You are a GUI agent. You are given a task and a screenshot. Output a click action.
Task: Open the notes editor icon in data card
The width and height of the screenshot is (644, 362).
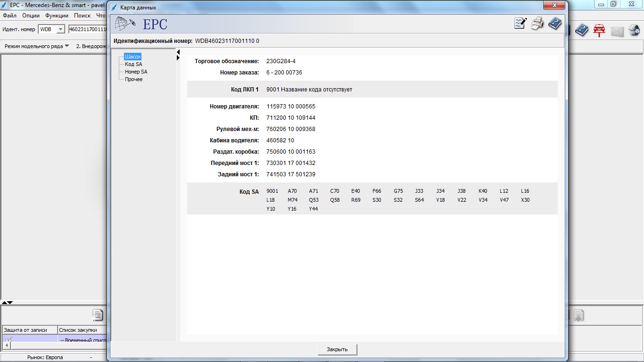[520, 24]
